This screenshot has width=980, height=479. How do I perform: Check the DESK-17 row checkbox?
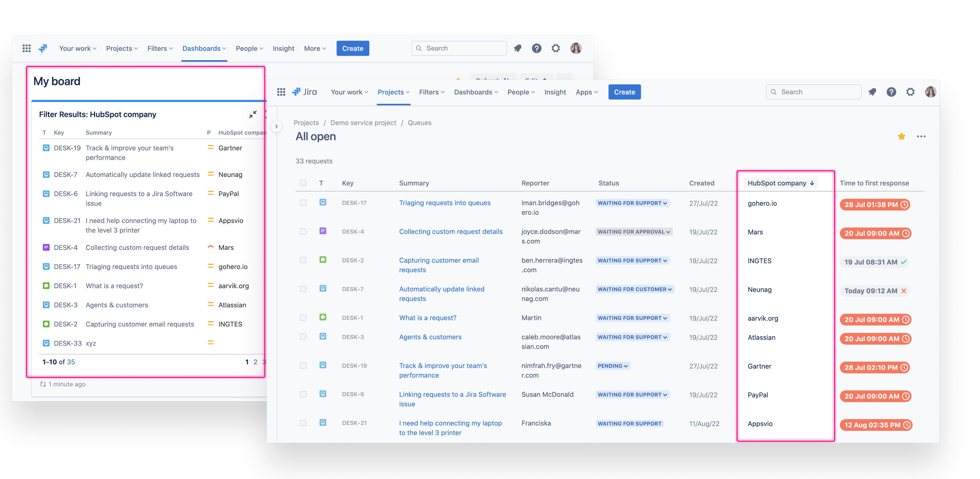tap(303, 203)
